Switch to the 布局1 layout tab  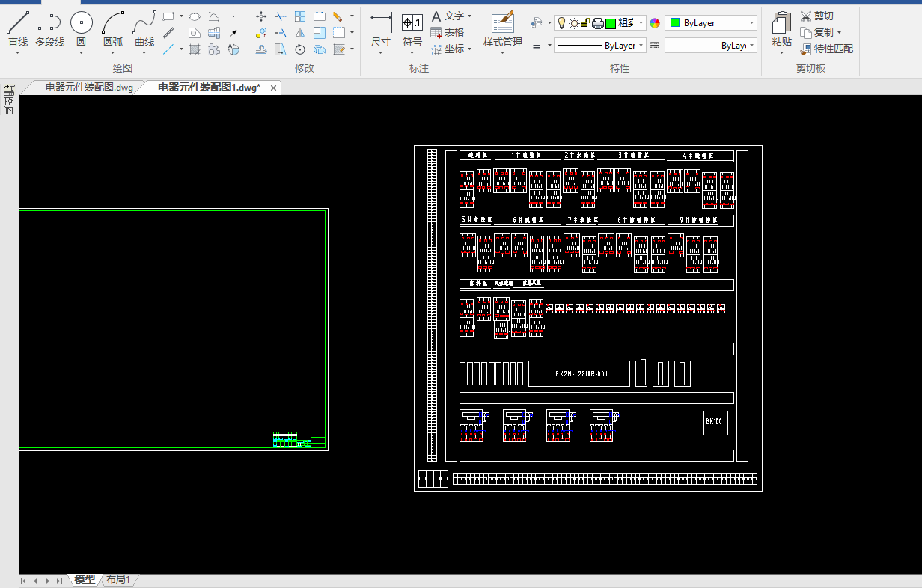117,580
